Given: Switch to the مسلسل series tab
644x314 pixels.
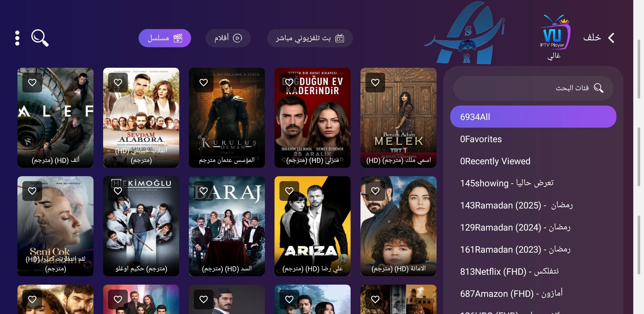Looking at the screenshot, I should click(165, 38).
